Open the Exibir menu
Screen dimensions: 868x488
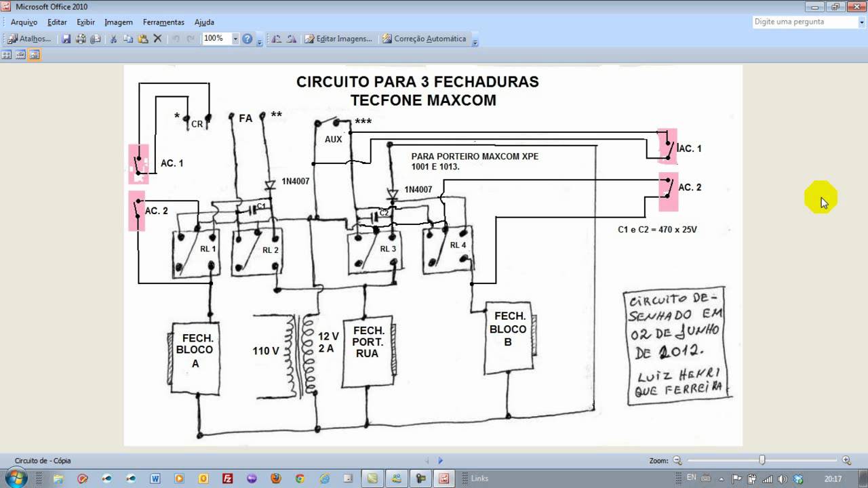click(x=85, y=22)
